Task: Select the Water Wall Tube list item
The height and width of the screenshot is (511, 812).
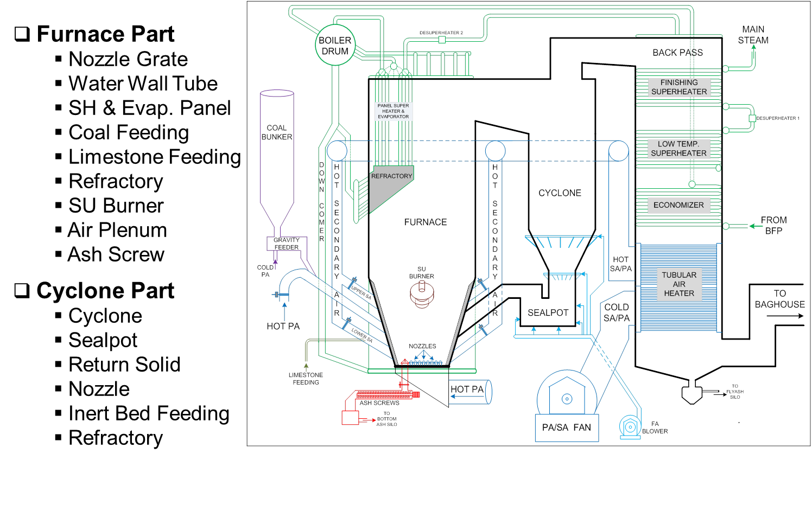Action: tap(143, 84)
